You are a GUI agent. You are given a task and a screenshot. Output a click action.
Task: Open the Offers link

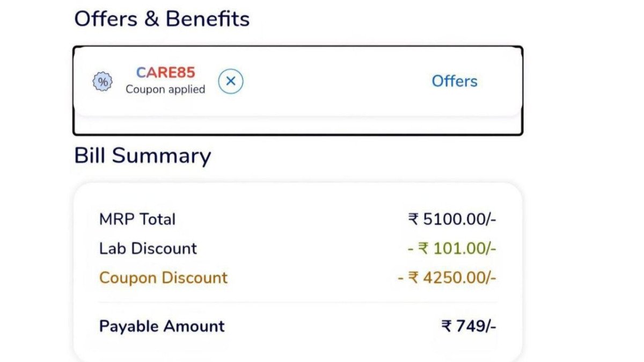[454, 82]
